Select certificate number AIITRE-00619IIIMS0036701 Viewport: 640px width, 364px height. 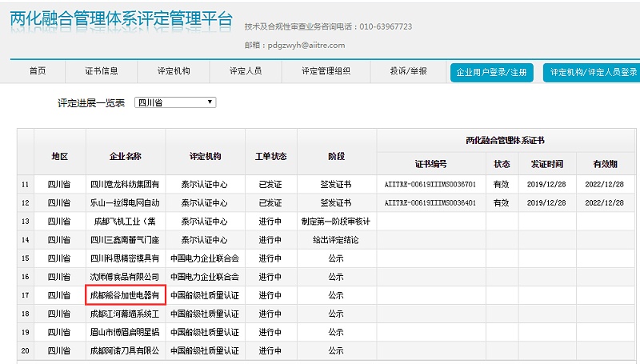[430, 184]
